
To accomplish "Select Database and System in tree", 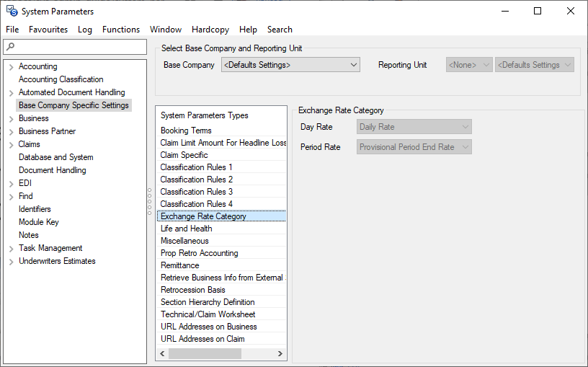I will click(x=55, y=157).
